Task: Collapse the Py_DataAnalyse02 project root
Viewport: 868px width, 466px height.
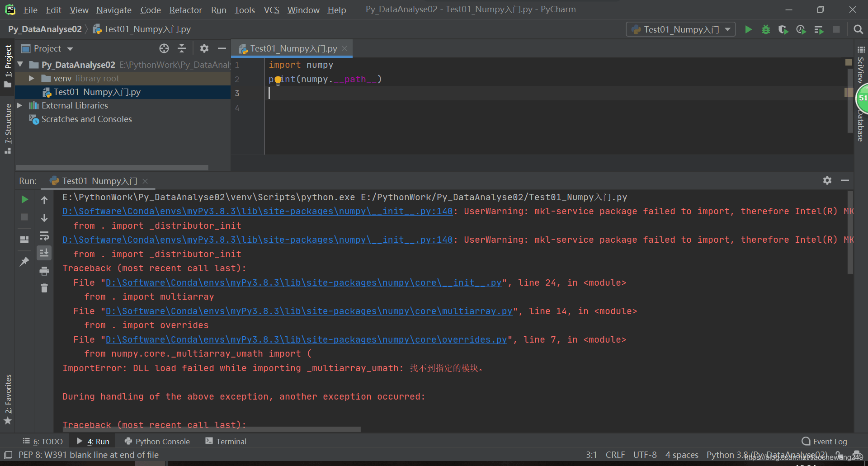Action: (x=20, y=65)
